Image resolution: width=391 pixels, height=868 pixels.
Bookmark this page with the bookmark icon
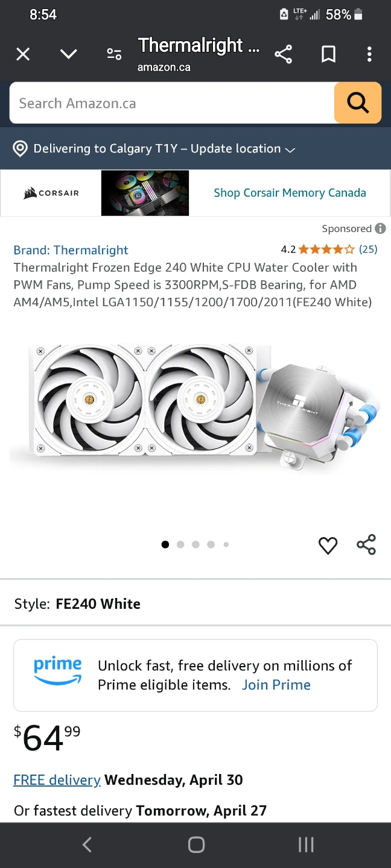[328, 55]
